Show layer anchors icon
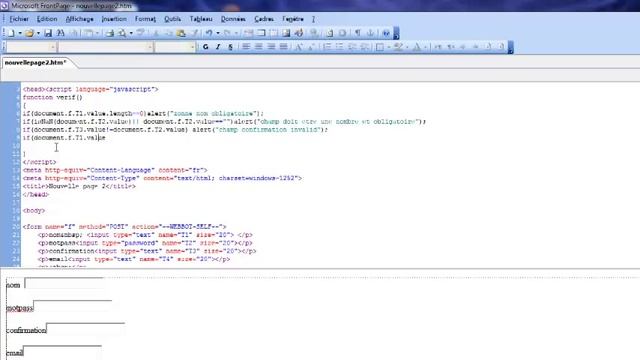The width and height of the screenshot is (640, 360). pos(371,33)
